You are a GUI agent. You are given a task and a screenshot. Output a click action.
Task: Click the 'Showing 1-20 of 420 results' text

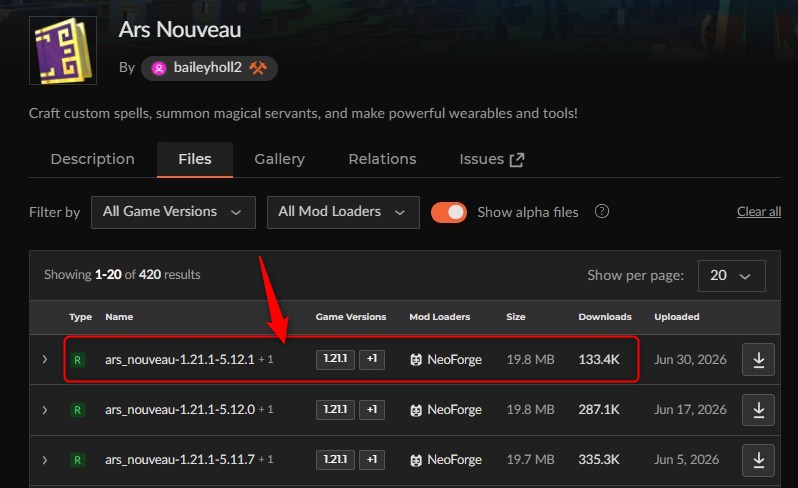[122, 275]
